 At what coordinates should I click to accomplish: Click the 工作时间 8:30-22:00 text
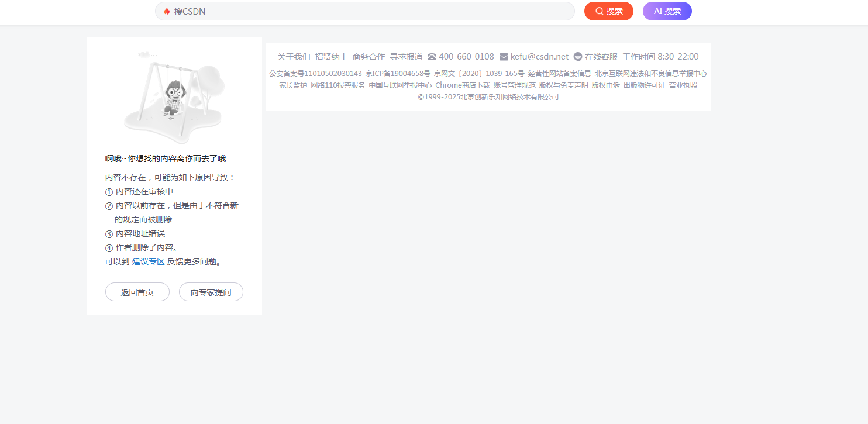click(660, 57)
